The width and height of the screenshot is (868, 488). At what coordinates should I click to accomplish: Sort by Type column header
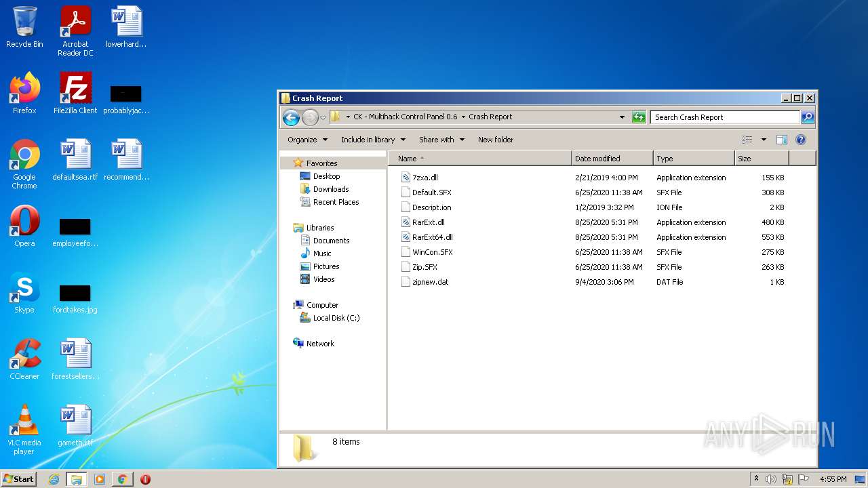pos(694,159)
